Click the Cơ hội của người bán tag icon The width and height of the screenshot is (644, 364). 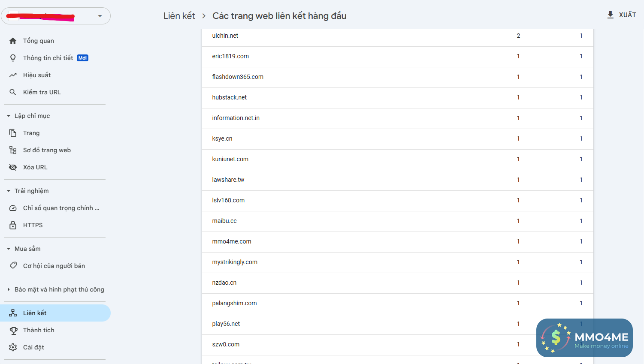point(13,266)
